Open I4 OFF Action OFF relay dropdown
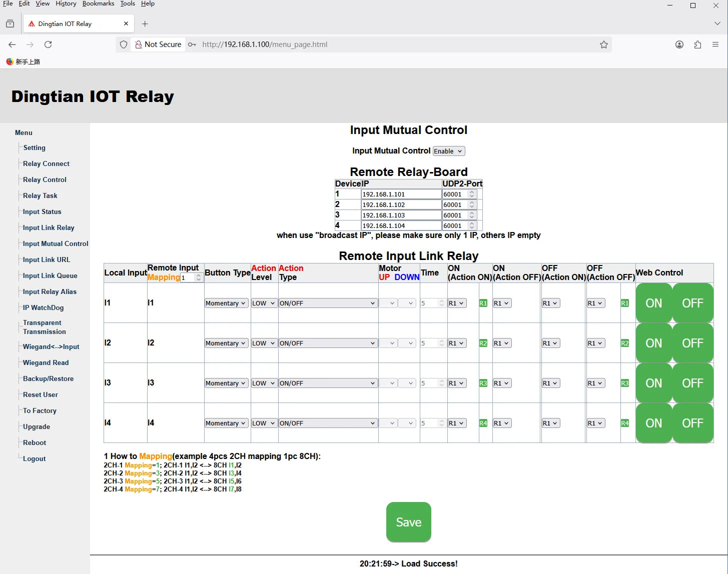The image size is (728, 574). click(x=596, y=423)
